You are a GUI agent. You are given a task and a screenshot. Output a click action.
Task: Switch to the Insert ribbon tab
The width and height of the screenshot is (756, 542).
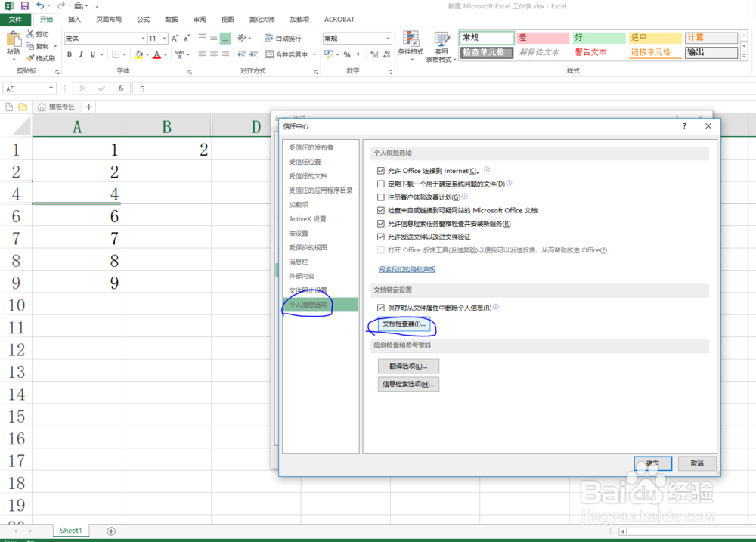point(74,20)
